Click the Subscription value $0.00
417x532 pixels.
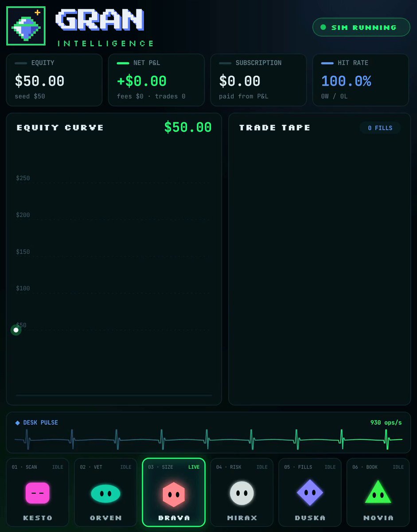coord(240,81)
